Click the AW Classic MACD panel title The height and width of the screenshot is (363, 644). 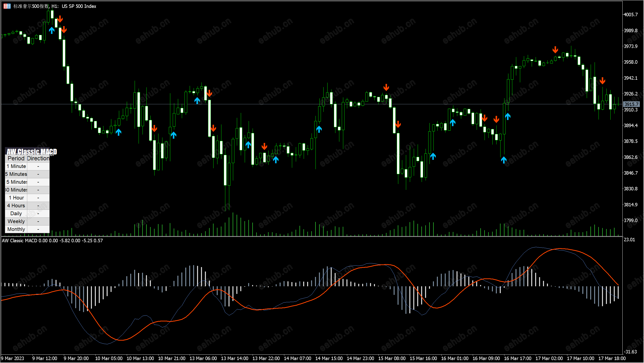point(32,151)
